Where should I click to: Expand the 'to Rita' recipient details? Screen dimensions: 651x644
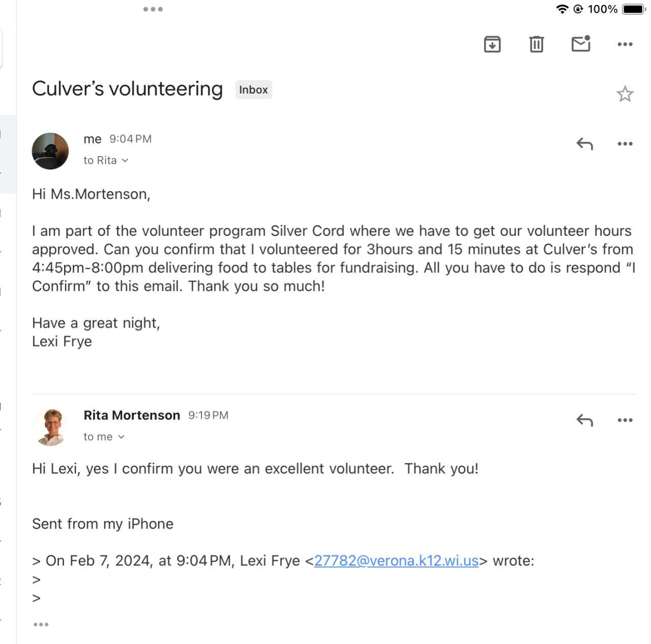click(106, 161)
